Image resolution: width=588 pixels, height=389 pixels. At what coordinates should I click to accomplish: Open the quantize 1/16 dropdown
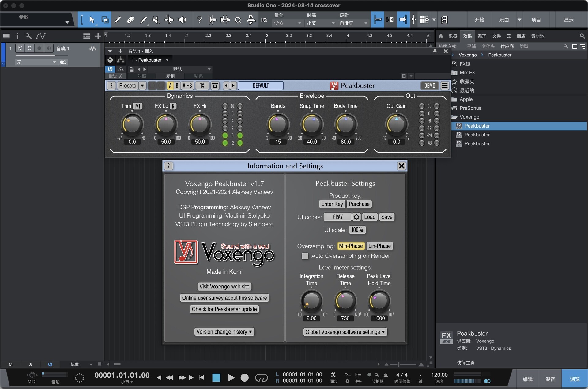(287, 23)
